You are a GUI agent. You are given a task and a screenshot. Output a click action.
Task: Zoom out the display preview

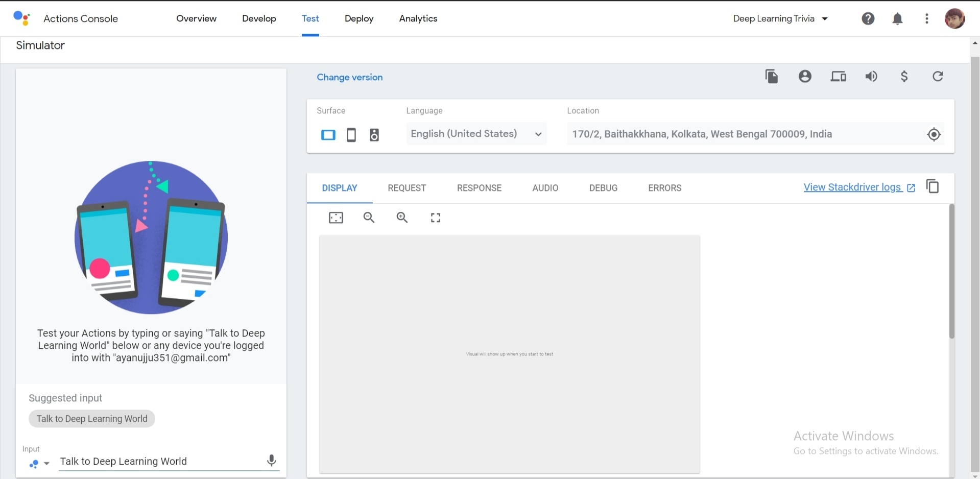coord(369,218)
